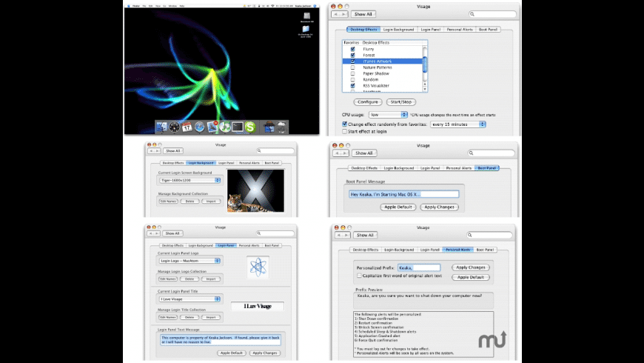Click search magnifier in Personalized Prefix window
Screen dimensions: 644x363
(x=470, y=235)
